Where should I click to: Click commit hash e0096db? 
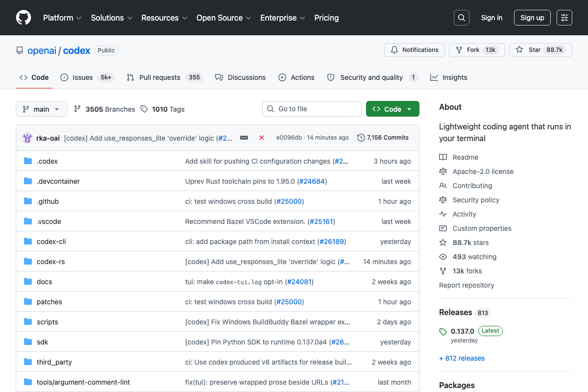(x=289, y=138)
